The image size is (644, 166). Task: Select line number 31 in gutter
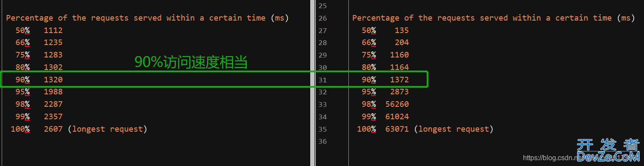(322, 80)
